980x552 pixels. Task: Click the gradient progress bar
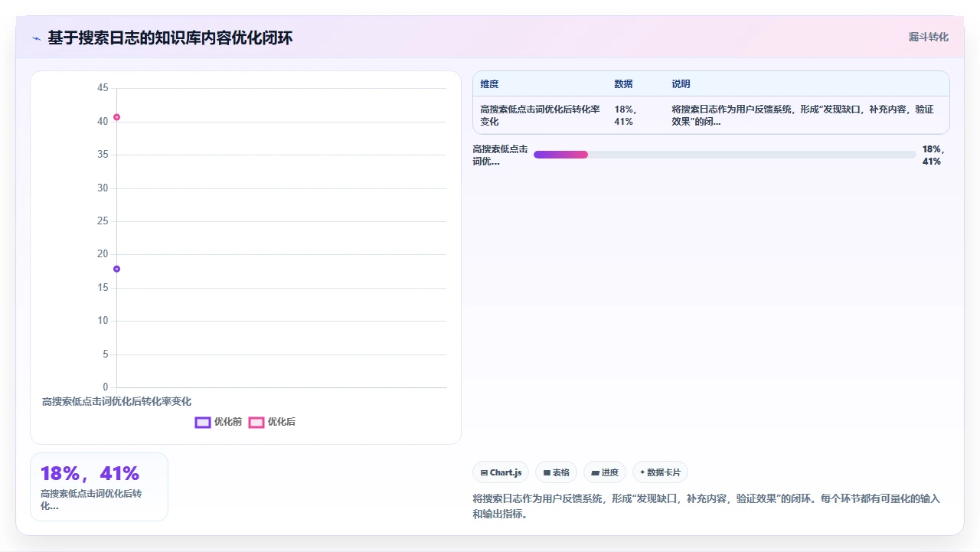click(724, 155)
